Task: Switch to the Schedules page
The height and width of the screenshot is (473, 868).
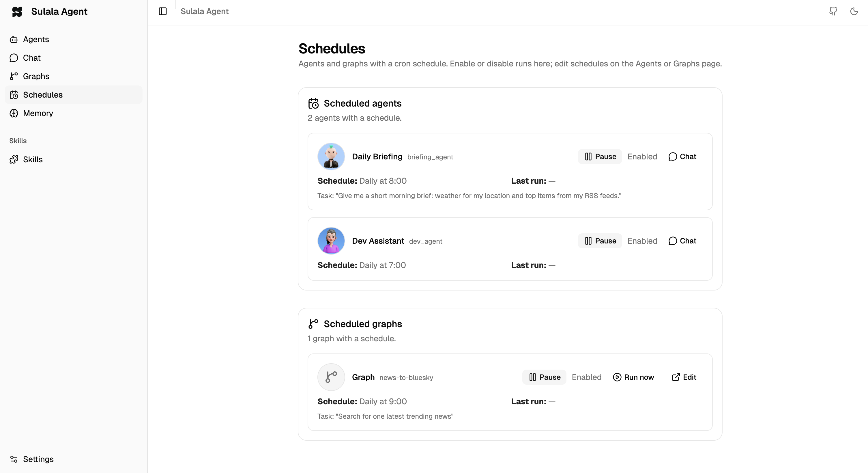Action: (42, 95)
